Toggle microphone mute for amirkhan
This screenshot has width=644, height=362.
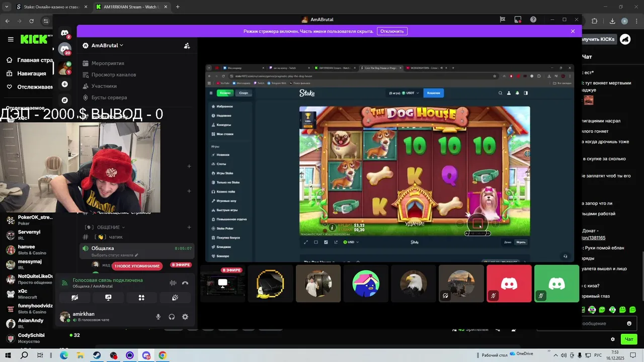pos(158,317)
